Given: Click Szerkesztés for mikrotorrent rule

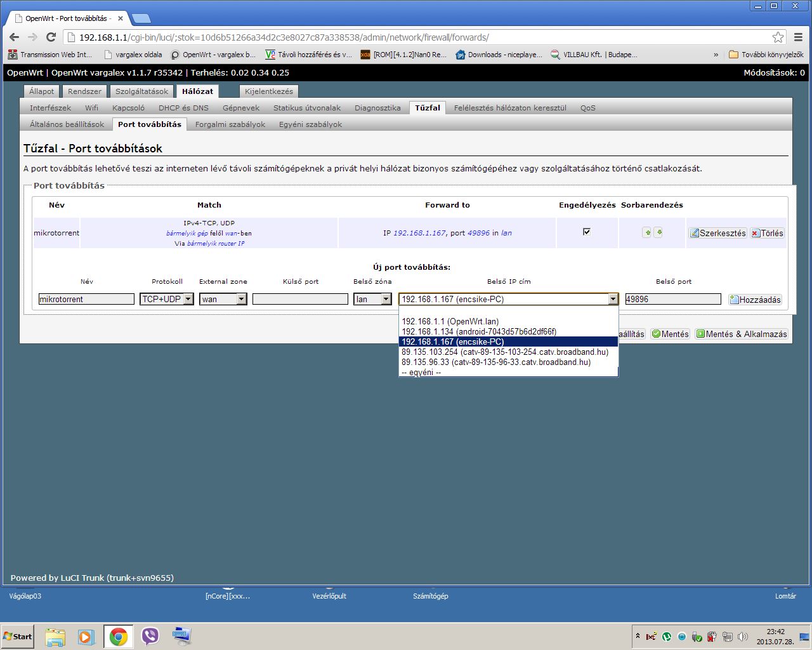Looking at the screenshot, I should [718, 233].
